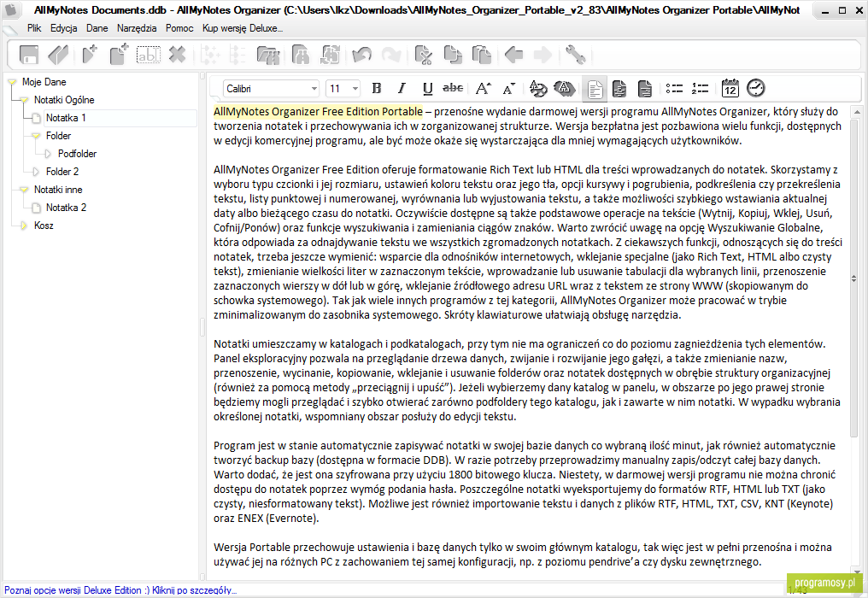The height and width of the screenshot is (598, 868).
Task: Toggle bulleted list
Action: 674,88
